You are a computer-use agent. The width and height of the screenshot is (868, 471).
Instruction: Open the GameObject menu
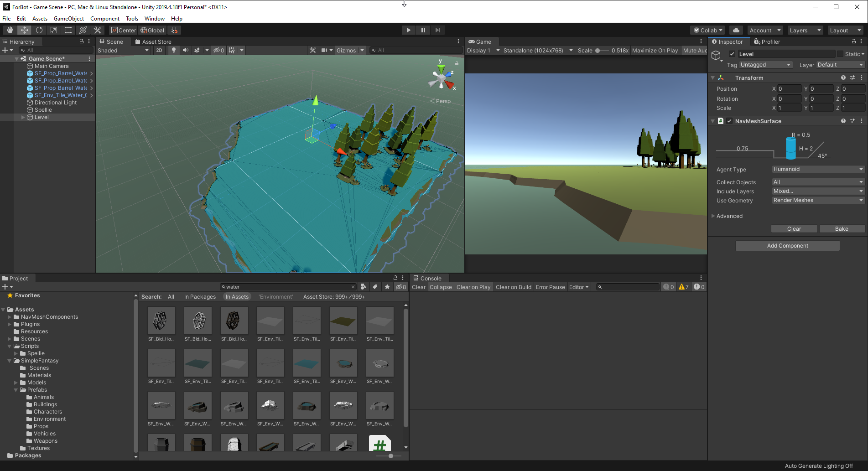point(69,19)
